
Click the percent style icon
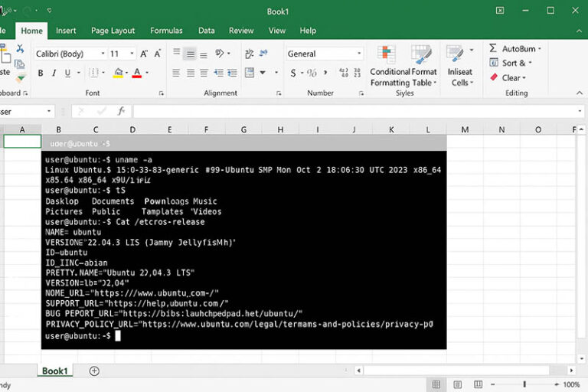coord(312,73)
